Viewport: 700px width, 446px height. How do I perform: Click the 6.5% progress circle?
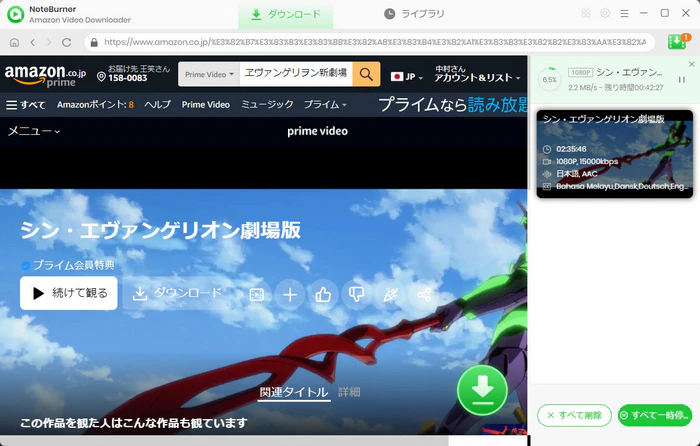550,80
